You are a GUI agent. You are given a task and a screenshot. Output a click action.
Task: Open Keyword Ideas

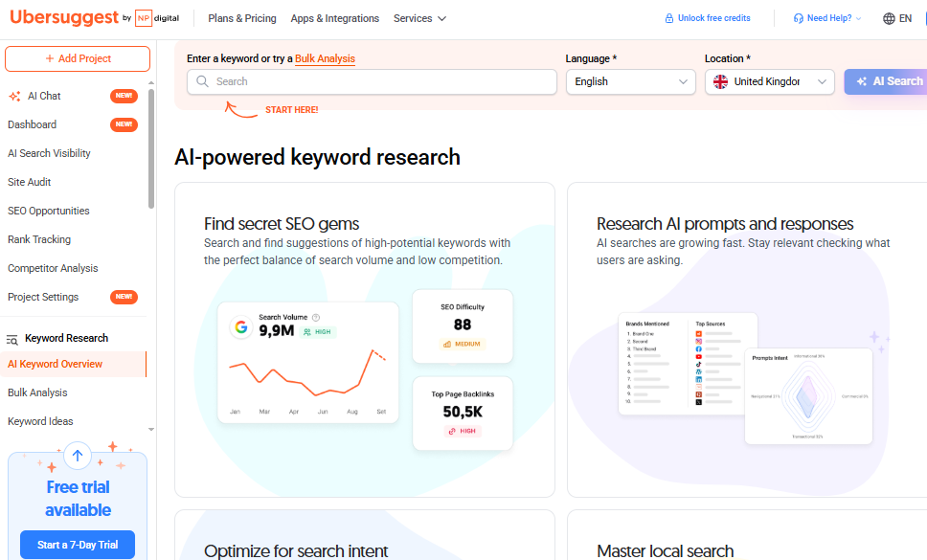pos(40,421)
